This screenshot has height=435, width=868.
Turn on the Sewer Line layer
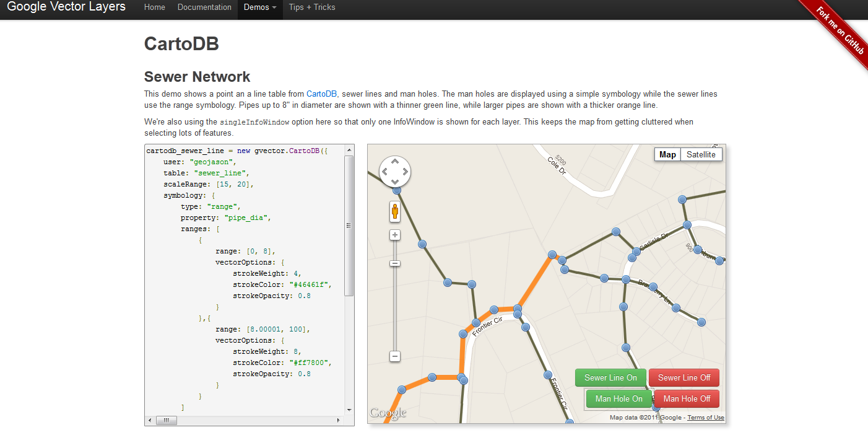point(610,377)
